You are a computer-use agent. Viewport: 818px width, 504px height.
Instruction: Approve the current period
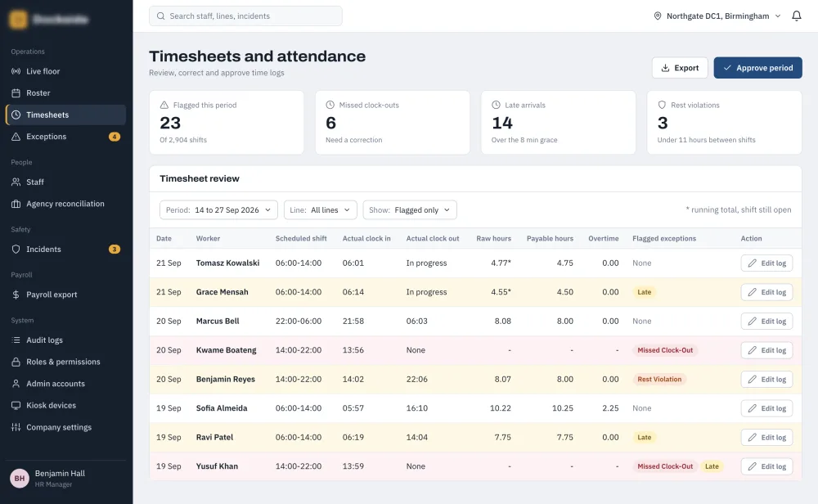(x=758, y=68)
